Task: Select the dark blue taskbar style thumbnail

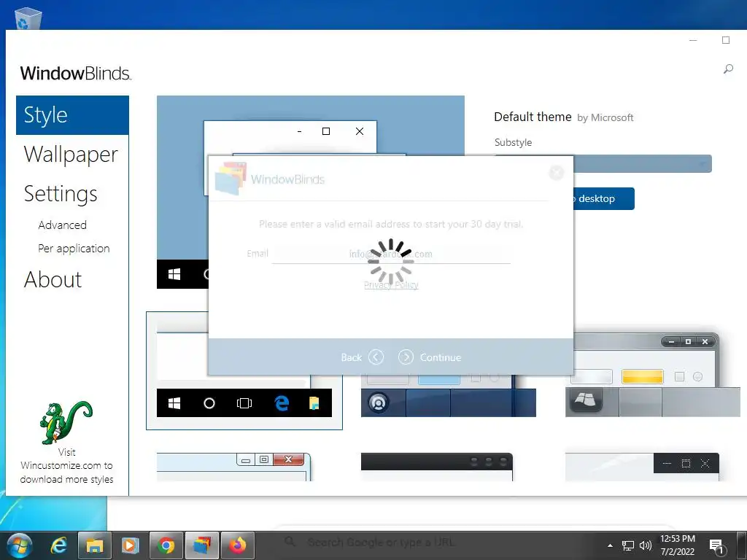Action: 449,396
